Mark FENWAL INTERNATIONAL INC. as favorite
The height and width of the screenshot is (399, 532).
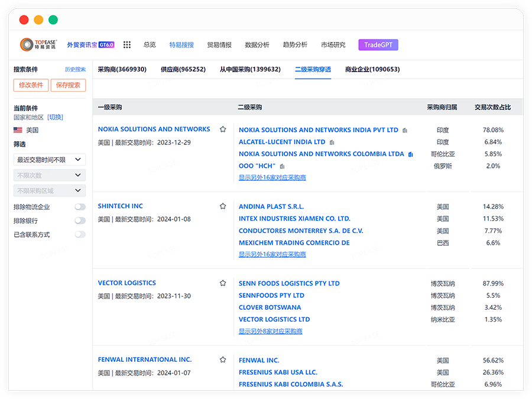click(x=223, y=360)
